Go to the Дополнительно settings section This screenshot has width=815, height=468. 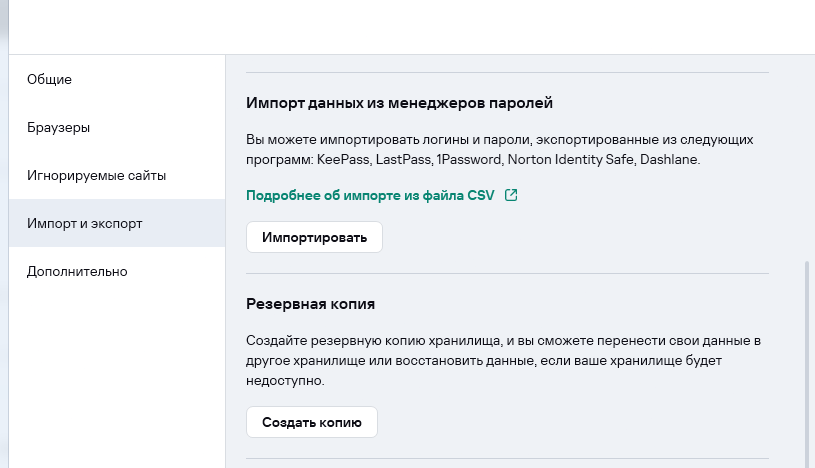click(77, 271)
